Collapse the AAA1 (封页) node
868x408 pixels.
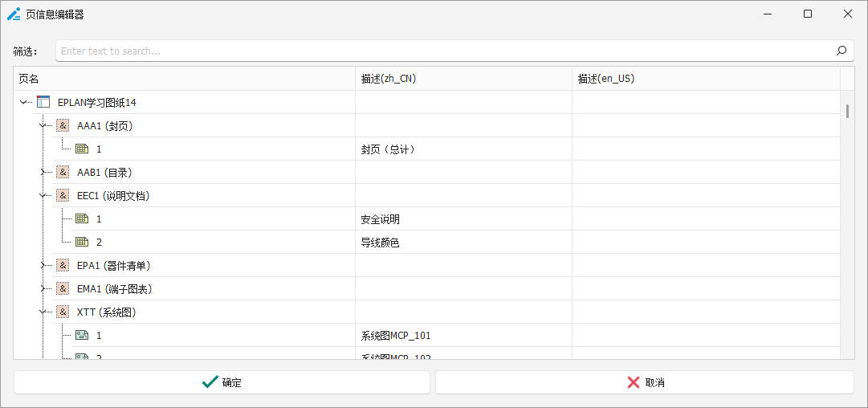pyautogui.click(x=43, y=125)
